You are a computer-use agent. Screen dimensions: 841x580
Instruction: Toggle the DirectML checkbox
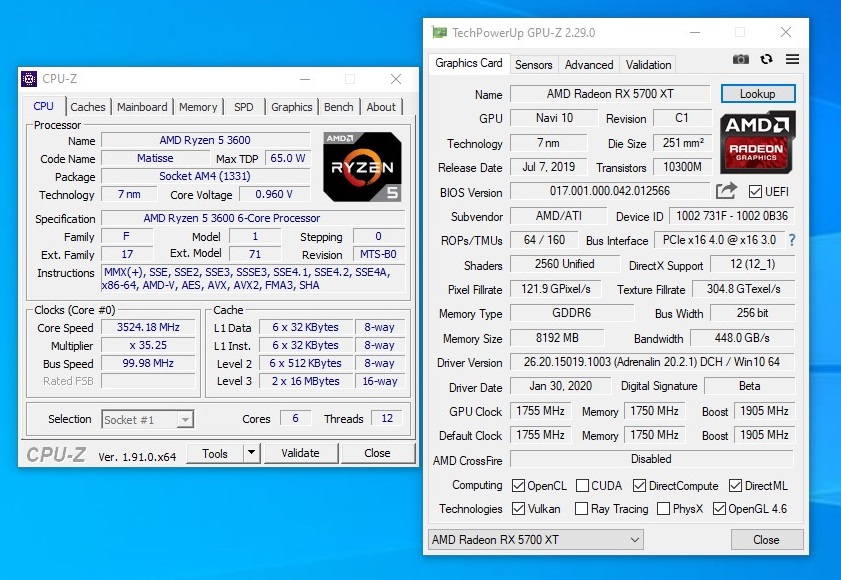[735, 486]
